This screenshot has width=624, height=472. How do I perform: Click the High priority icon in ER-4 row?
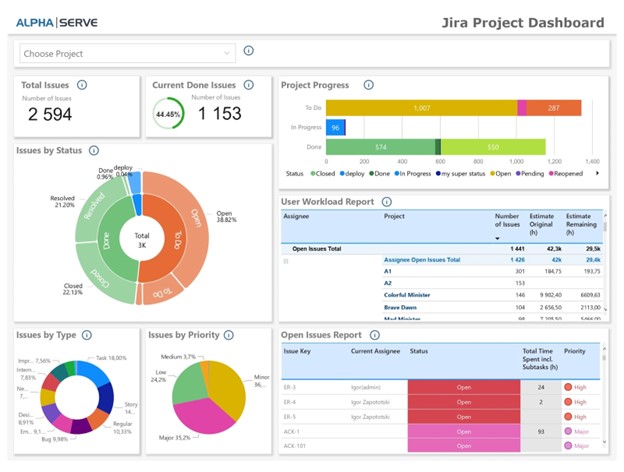(568, 402)
